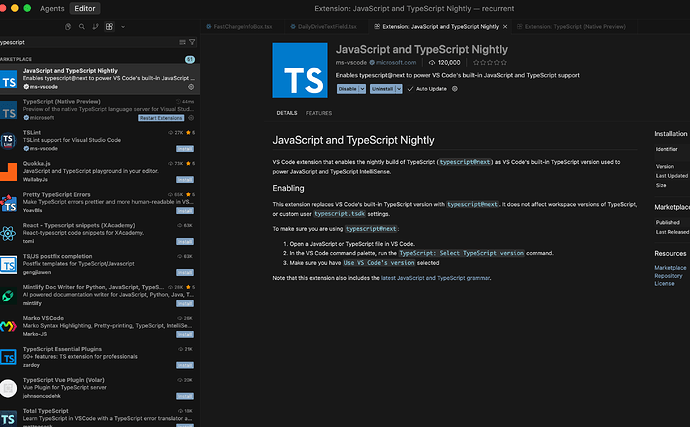690x427 pixels.
Task: Install Pretty TypeScript Errors extension
Action: tap(185, 211)
